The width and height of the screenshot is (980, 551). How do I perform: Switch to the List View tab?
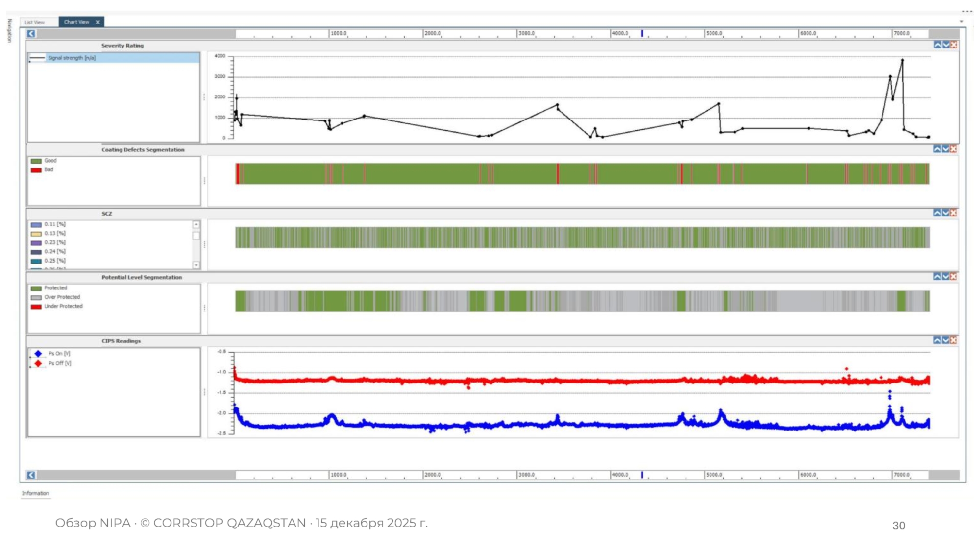coord(35,22)
